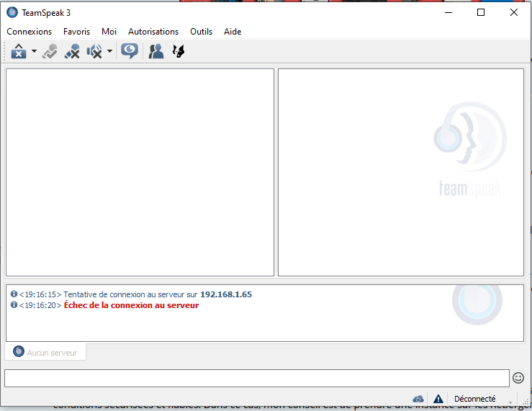
Task: Open the Outils menu
Action: click(201, 32)
